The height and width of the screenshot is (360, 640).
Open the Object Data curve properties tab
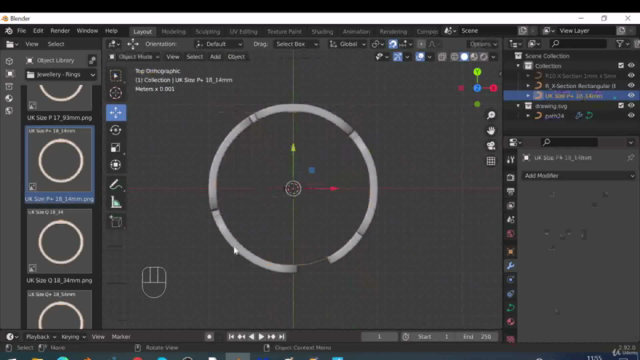(x=511, y=308)
